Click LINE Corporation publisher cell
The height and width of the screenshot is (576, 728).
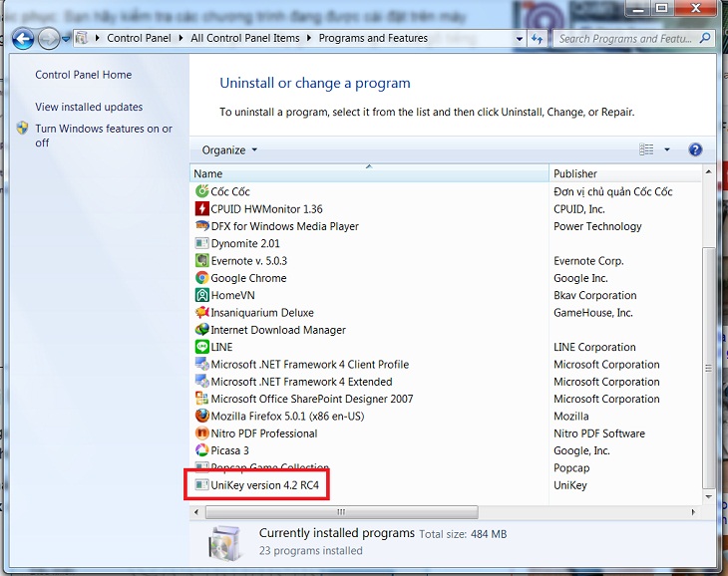(x=594, y=347)
